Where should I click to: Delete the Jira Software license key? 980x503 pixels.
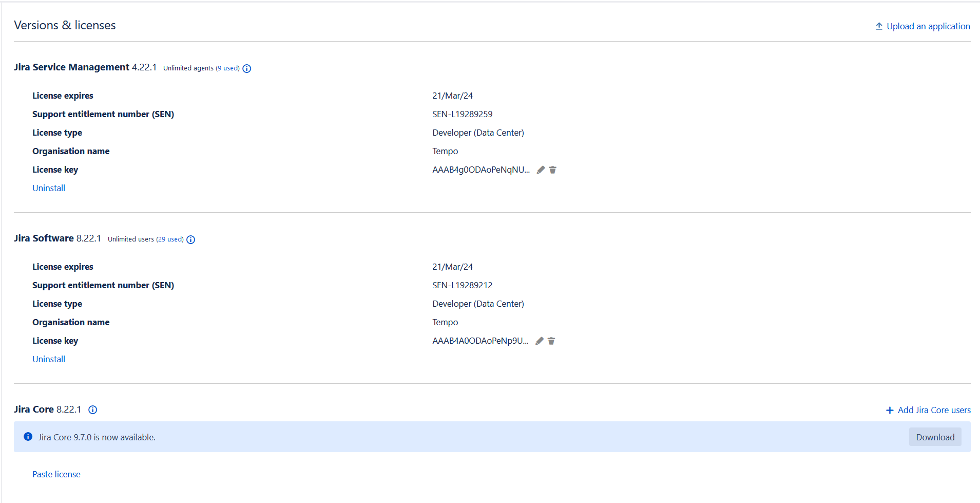pyautogui.click(x=551, y=341)
